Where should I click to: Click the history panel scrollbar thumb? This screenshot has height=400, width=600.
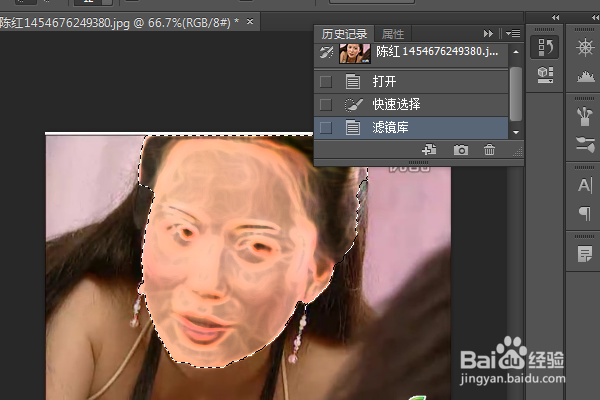516,93
